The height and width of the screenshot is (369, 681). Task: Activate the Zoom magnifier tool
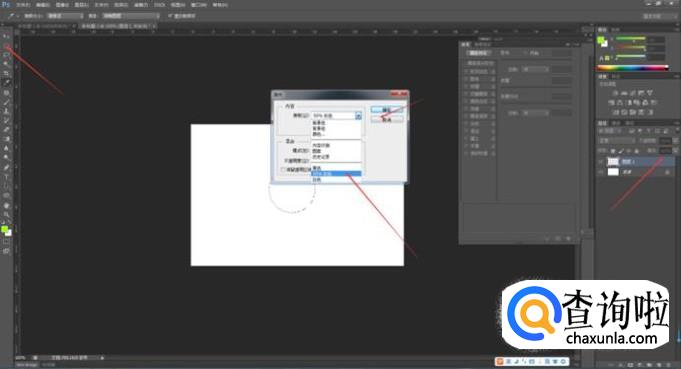[x=6, y=214]
